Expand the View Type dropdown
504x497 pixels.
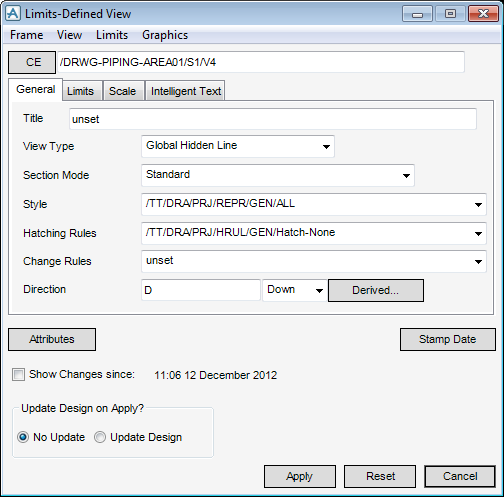[x=326, y=147]
